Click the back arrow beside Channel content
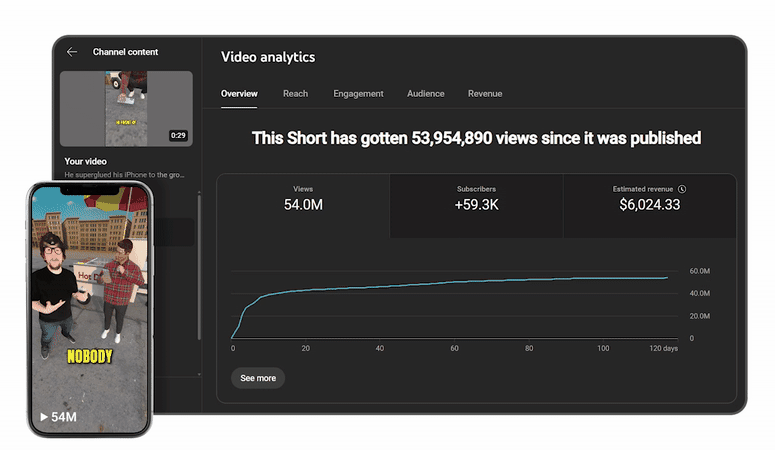This screenshot has height=450, width=775. (x=72, y=52)
